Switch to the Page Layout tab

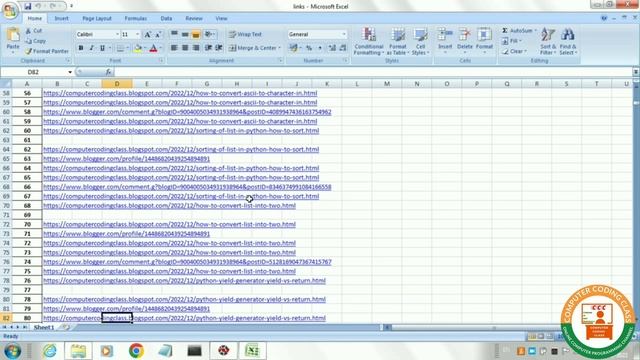pyautogui.click(x=97, y=18)
